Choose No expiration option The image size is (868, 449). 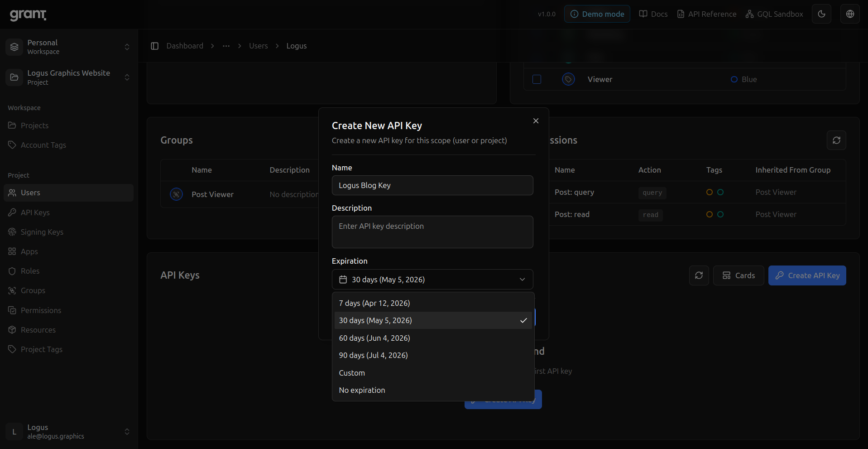[x=433, y=390]
